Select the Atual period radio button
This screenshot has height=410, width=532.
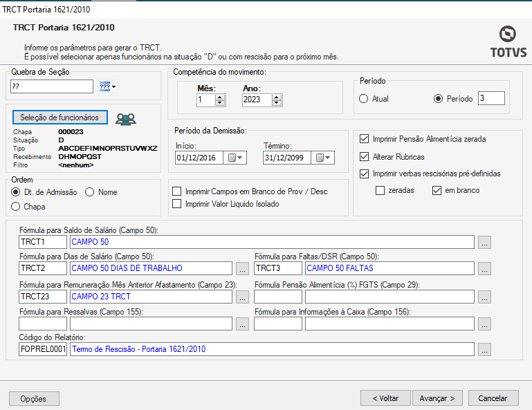363,99
